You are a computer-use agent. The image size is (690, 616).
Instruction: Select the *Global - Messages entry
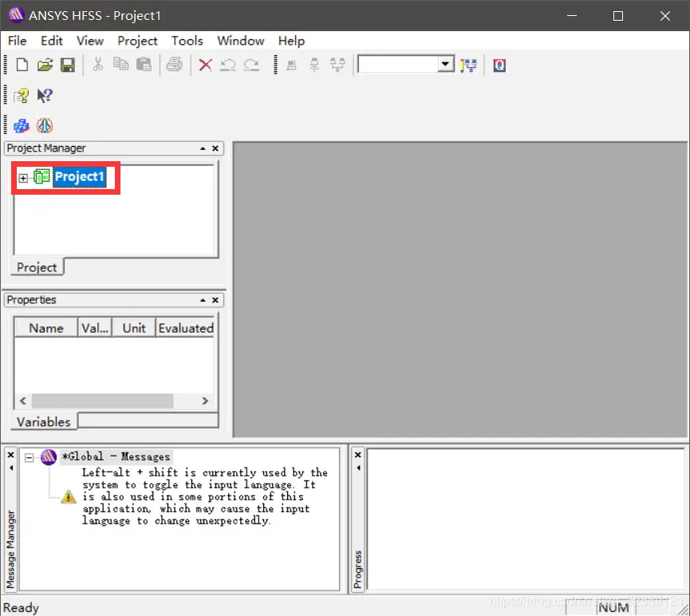[116, 457]
